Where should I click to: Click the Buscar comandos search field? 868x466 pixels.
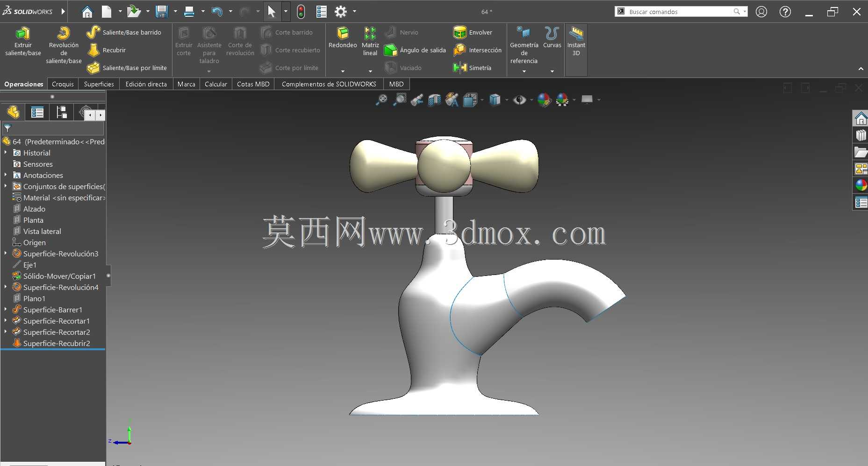click(681, 12)
